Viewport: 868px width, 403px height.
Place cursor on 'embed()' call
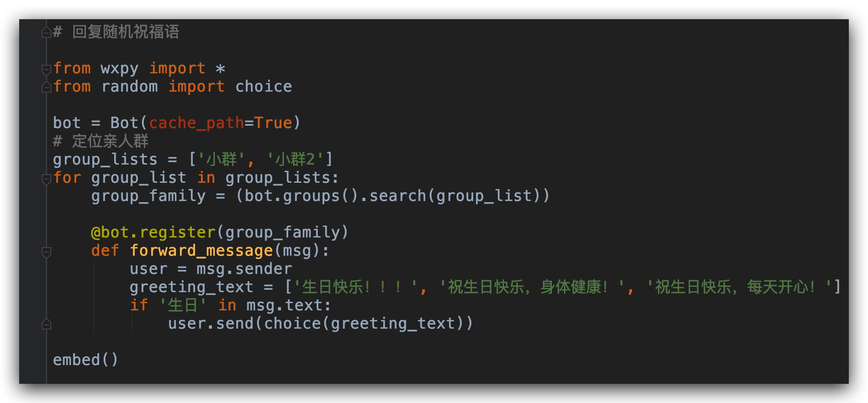(x=85, y=360)
